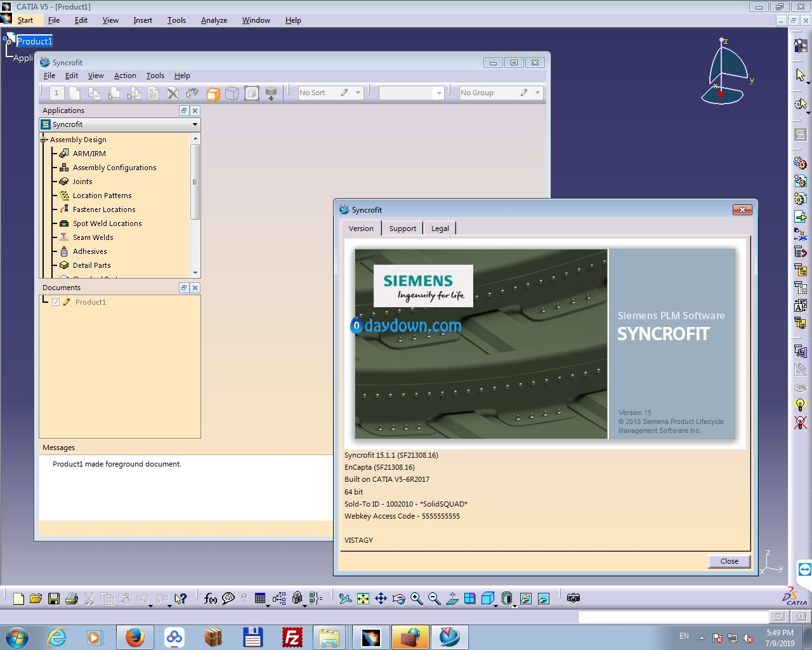Click the crossed-out document icon in Syncrofit toolbar
The image size is (812, 650).
(x=173, y=94)
